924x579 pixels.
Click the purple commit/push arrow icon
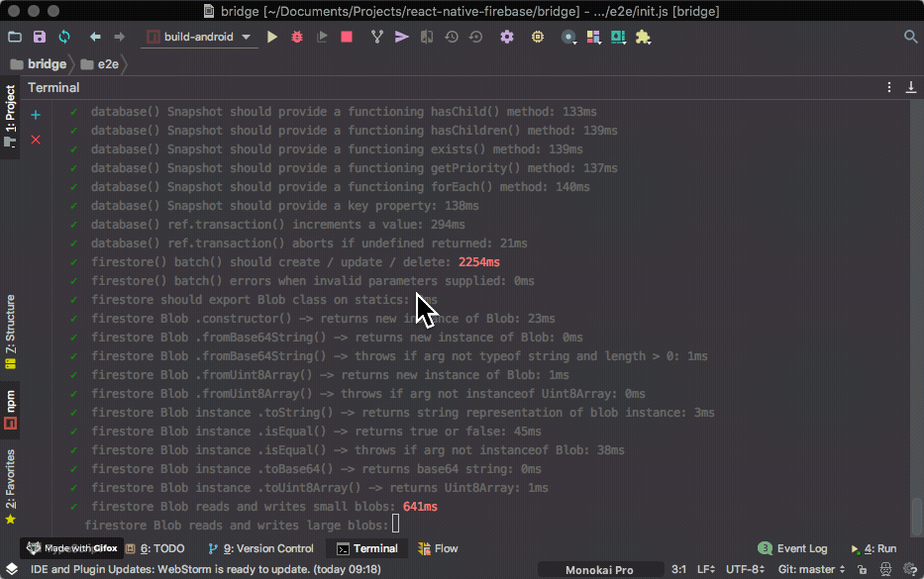click(402, 37)
